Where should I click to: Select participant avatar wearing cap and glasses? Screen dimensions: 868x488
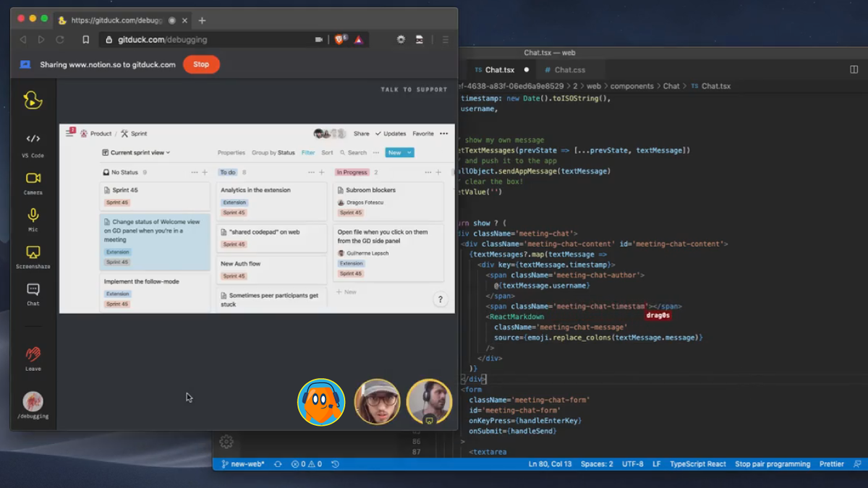coord(377,402)
